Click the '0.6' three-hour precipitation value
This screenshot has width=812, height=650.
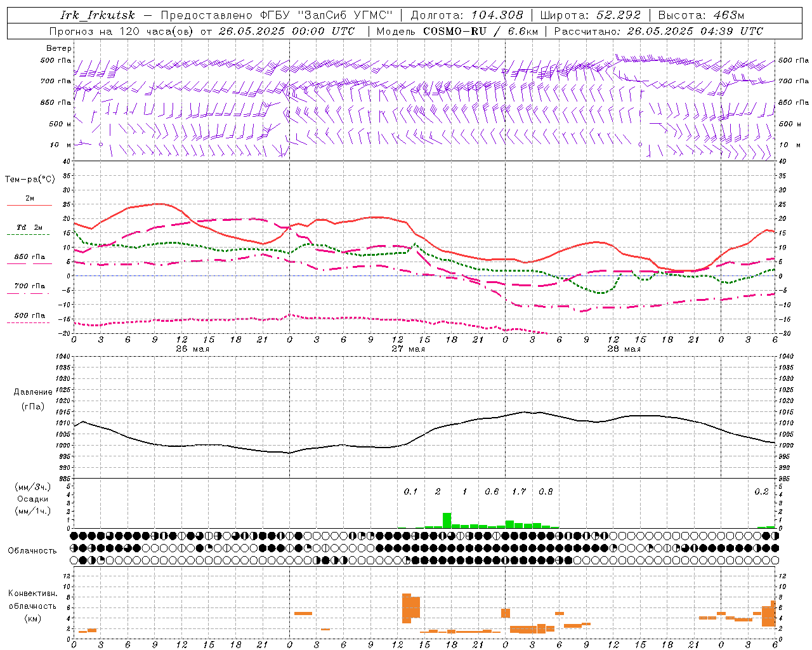[x=492, y=491]
